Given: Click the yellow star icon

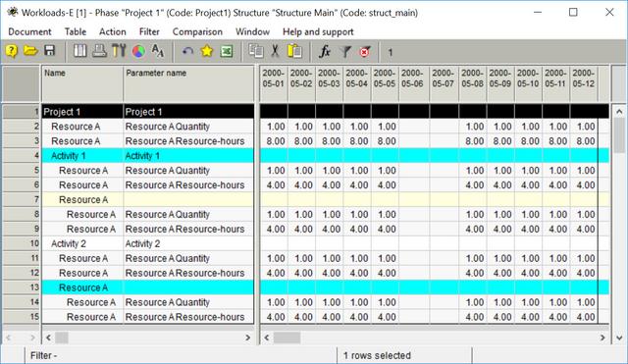Looking at the screenshot, I should [207, 51].
